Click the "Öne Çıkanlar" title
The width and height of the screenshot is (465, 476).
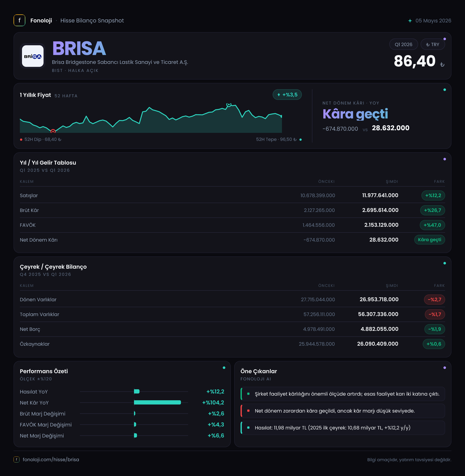[x=259, y=371]
